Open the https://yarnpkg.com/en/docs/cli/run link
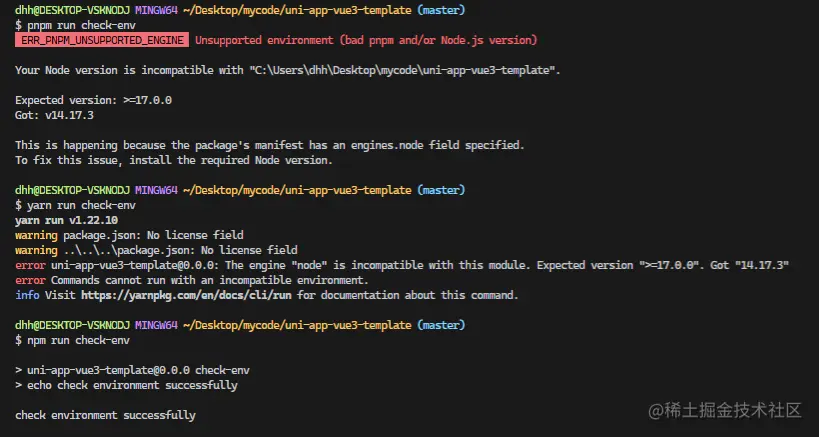The height and width of the screenshot is (437, 819). click(186, 296)
